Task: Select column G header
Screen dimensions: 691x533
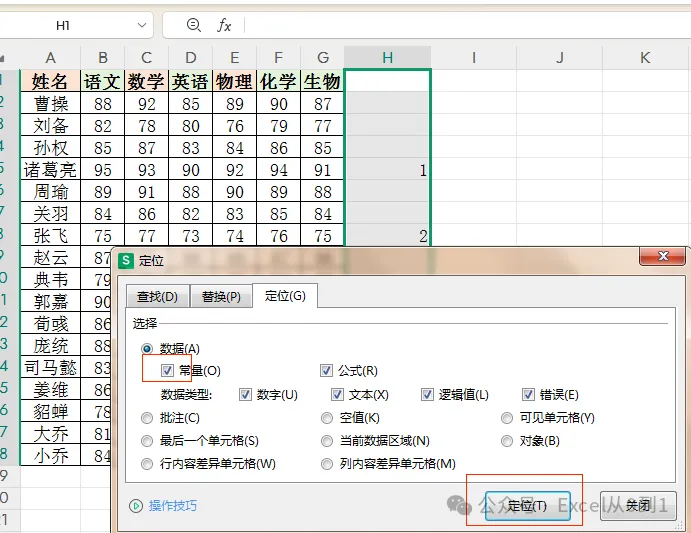Action: pyautogui.click(x=323, y=58)
